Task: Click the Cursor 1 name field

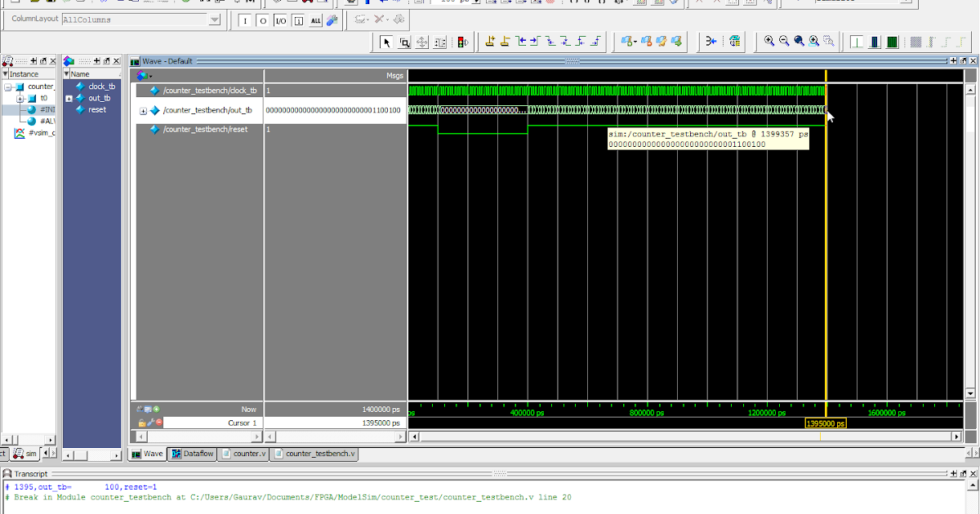Action: click(212, 423)
